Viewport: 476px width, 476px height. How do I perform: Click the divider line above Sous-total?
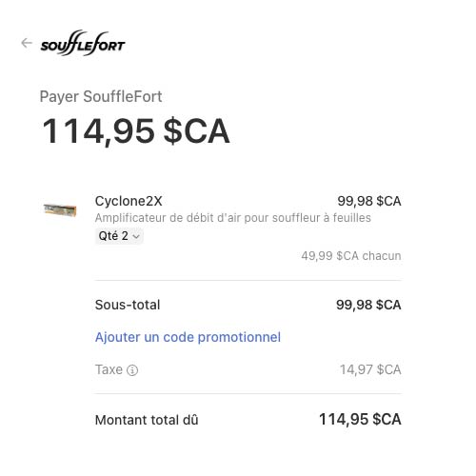(x=248, y=280)
